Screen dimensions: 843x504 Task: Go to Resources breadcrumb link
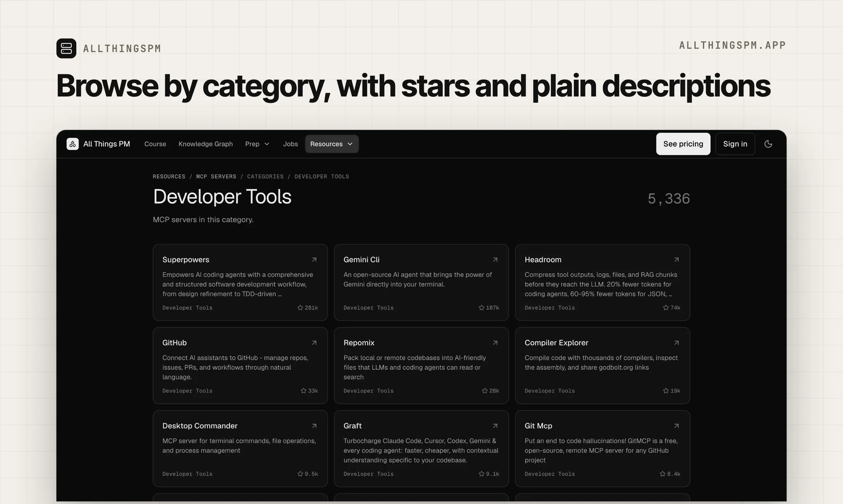(169, 177)
